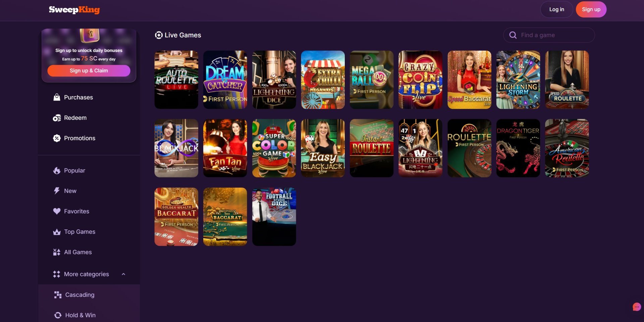The image size is (644, 322).
Task: Open the Speed Roulette game
Action: click(567, 80)
